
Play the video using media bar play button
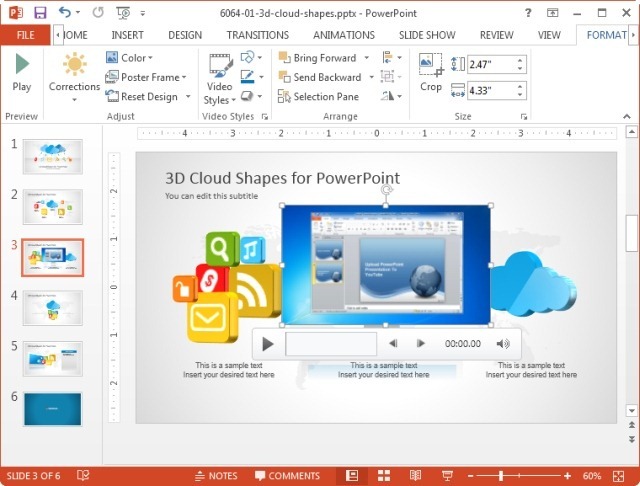tap(267, 344)
